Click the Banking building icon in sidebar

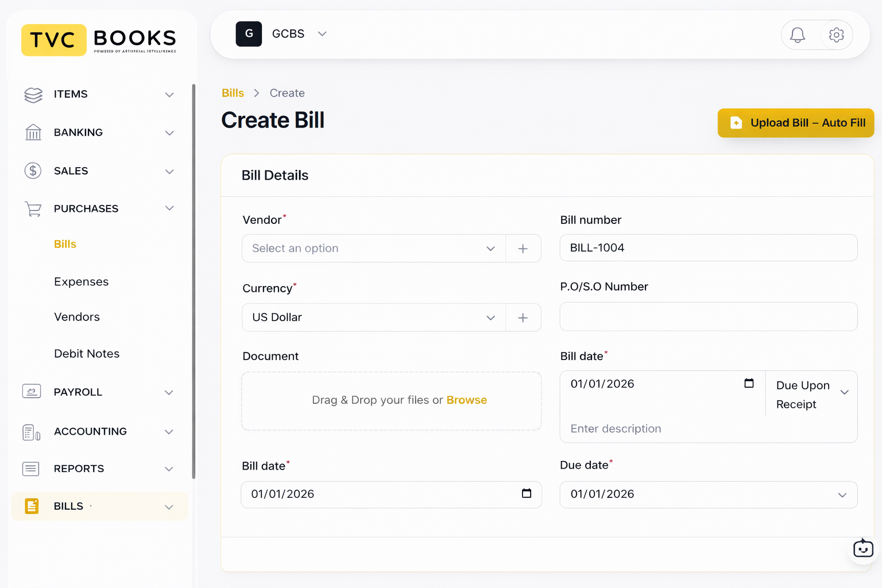33,133
